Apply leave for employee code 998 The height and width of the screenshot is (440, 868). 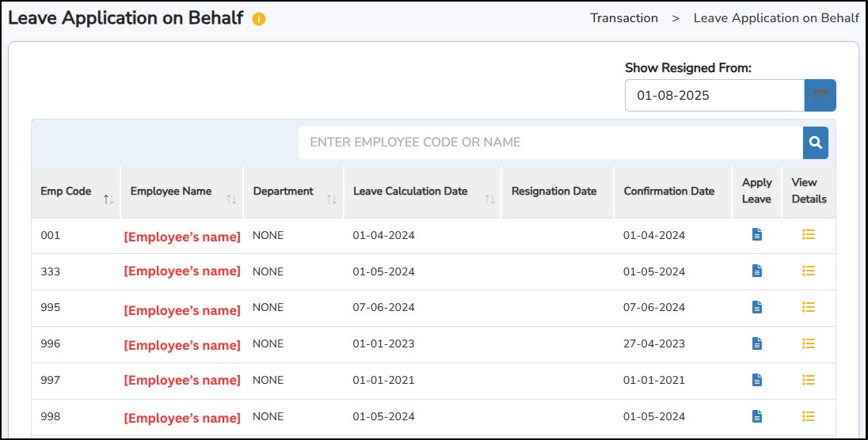point(756,416)
